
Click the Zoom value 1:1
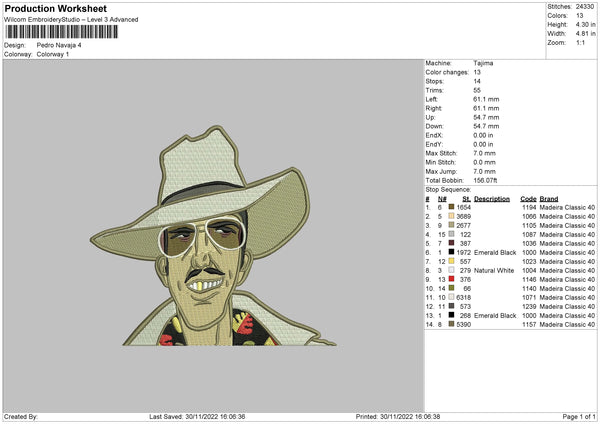click(580, 42)
